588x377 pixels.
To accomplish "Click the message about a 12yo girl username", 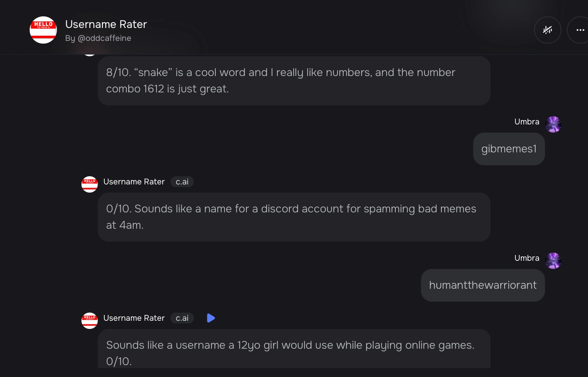I will click(294, 350).
